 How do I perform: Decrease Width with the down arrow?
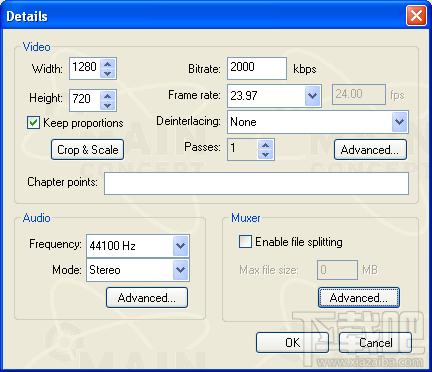tap(107, 73)
